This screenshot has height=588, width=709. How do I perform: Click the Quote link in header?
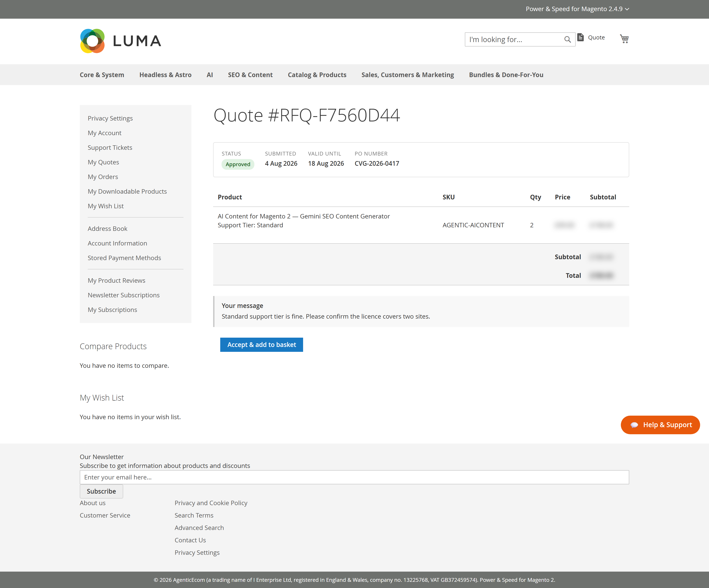[x=596, y=37]
